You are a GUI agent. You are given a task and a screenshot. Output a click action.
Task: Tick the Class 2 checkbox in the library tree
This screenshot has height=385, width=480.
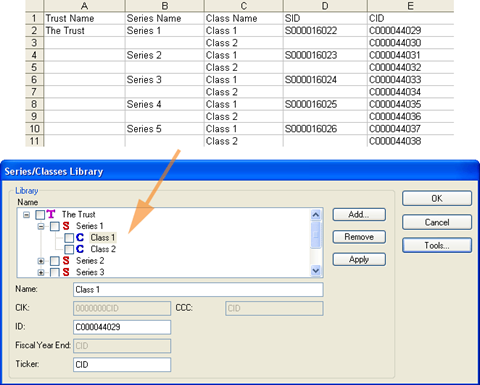coord(69,249)
